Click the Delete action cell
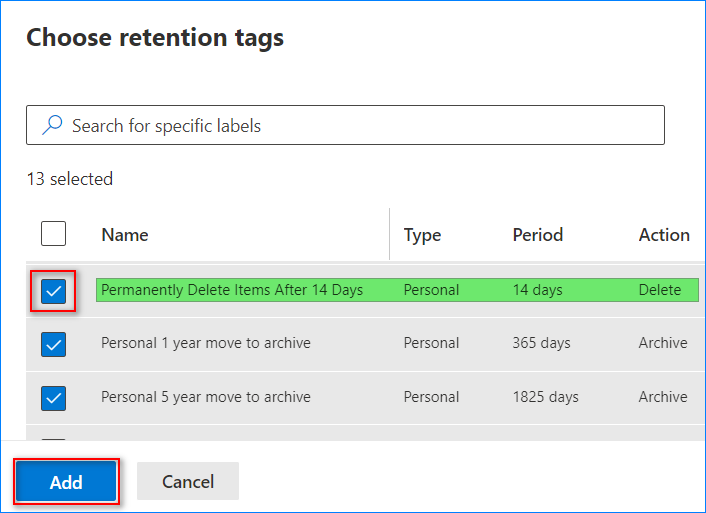Viewport: 706px width, 513px height. pos(660,290)
